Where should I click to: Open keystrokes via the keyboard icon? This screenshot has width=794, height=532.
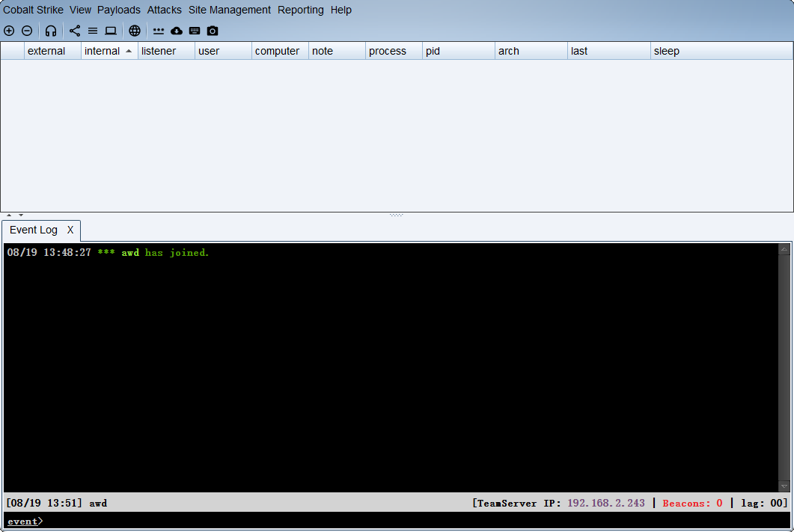(195, 31)
